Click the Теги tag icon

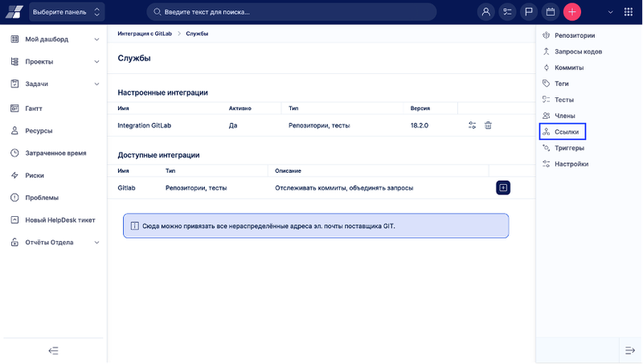click(547, 84)
